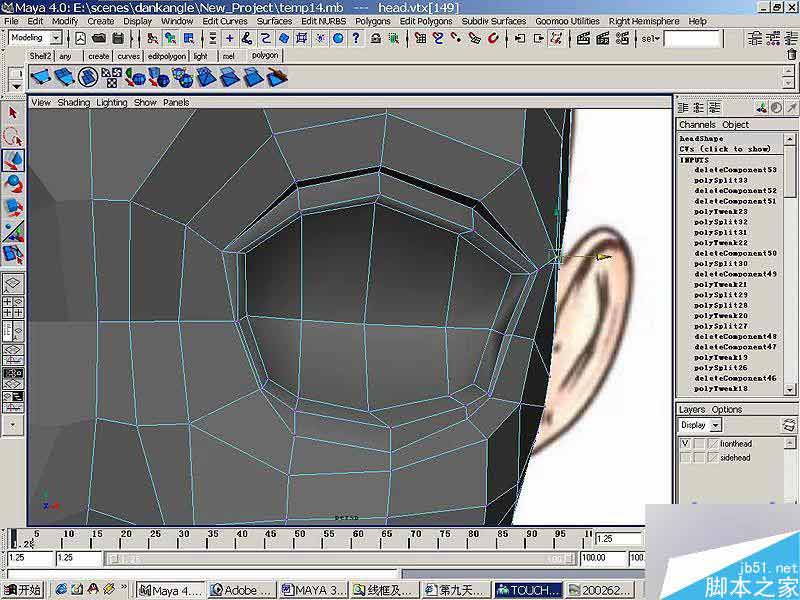Viewport: 800px width, 600px height.
Task: Select the Show Manipulator tool
Action: pyautogui.click(x=13, y=230)
